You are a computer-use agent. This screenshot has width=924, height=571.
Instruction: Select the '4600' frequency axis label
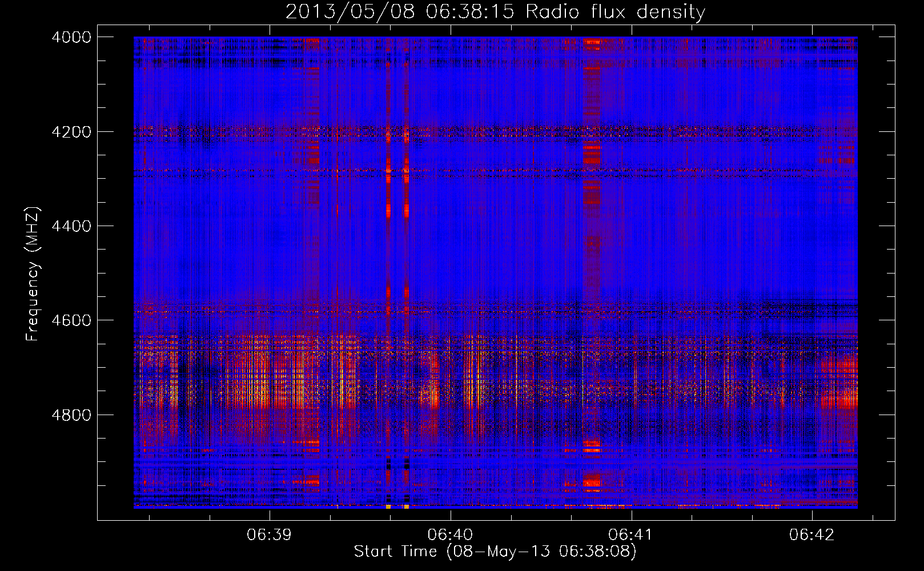coord(71,320)
